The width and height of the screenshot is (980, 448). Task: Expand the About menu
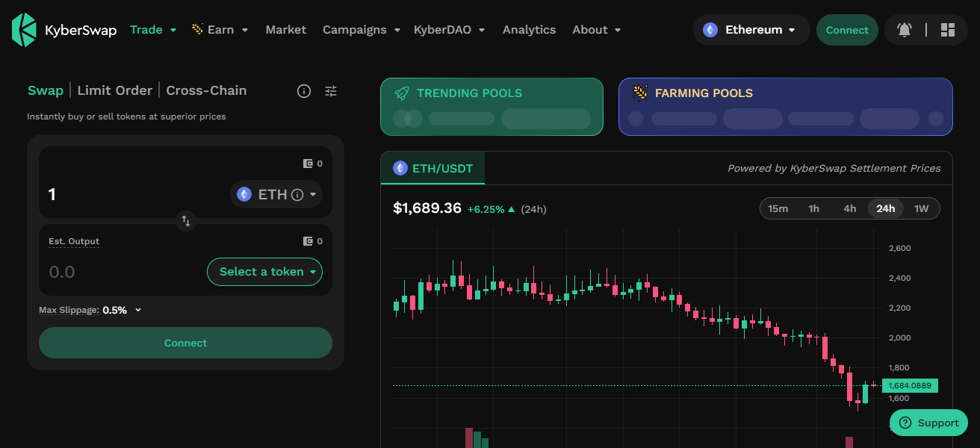tap(597, 30)
